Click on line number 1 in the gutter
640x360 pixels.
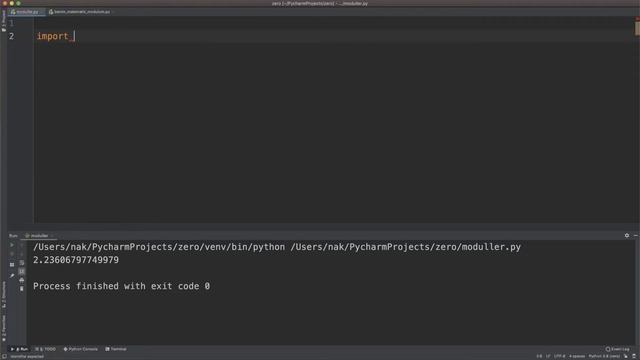coord(11,23)
